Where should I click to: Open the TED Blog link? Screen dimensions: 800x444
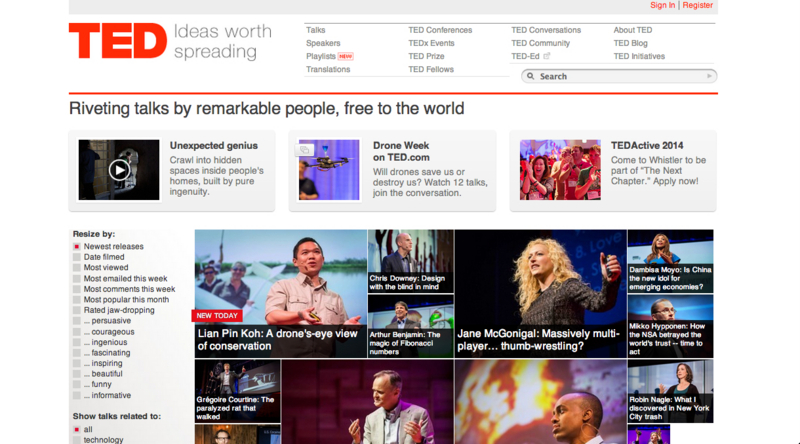[x=631, y=43]
